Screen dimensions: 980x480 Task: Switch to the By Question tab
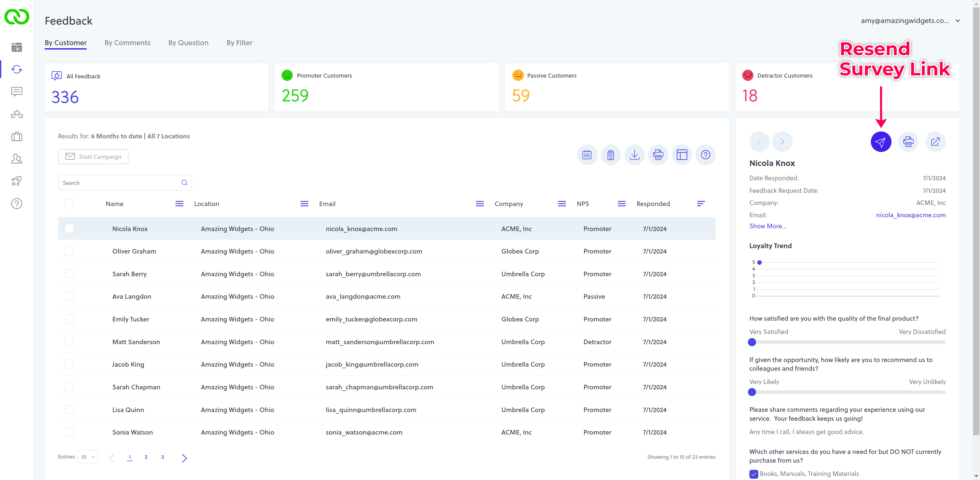coord(188,43)
